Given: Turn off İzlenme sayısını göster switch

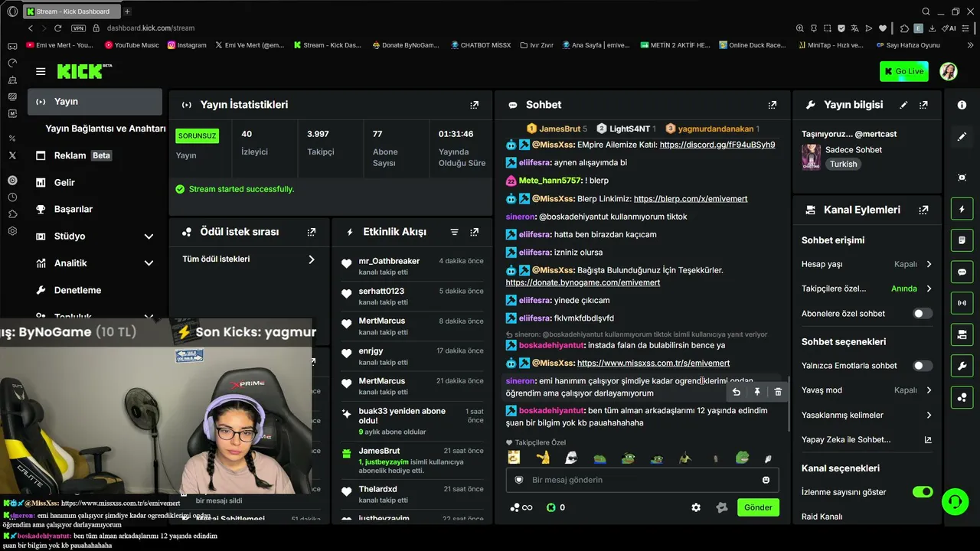Looking at the screenshot, I should pyautogui.click(x=923, y=492).
